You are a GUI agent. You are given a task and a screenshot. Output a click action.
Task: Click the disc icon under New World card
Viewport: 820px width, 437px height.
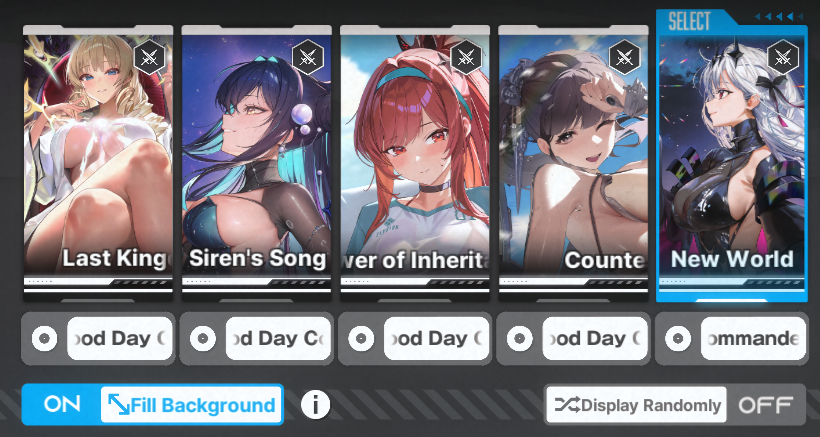(x=678, y=339)
